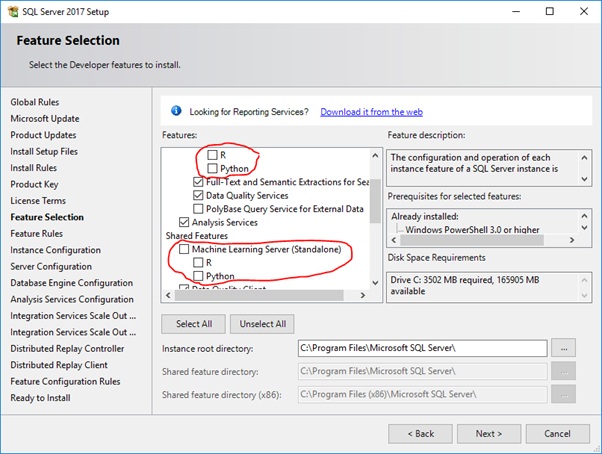The height and width of the screenshot is (454, 602).
Task: Uncheck Full-Text and Semantic Extractions checkbox
Action: (x=198, y=182)
